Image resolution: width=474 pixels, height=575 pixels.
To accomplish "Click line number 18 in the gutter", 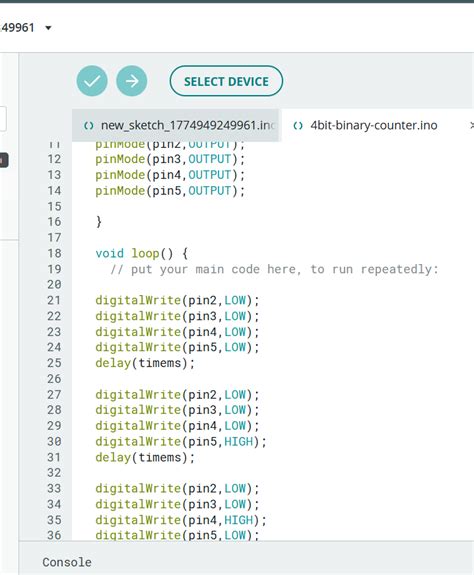I will pyautogui.click(x=54, y=253).
